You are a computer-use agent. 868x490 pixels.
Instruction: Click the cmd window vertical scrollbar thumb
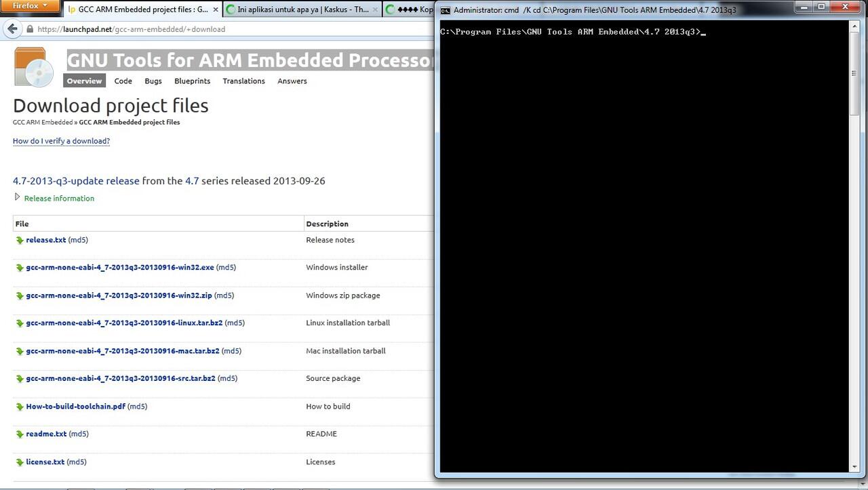click(854, 73)
